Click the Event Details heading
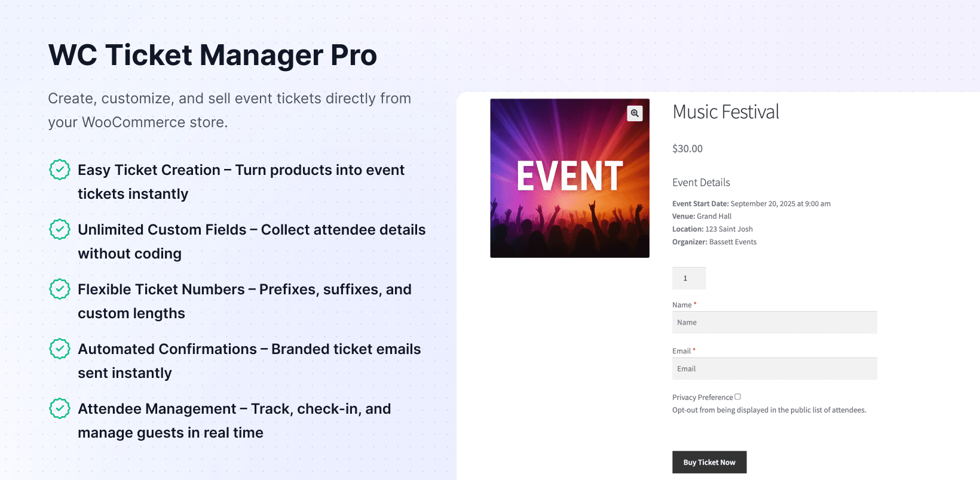This screenshot has width=980, height=480. (701, 183)
